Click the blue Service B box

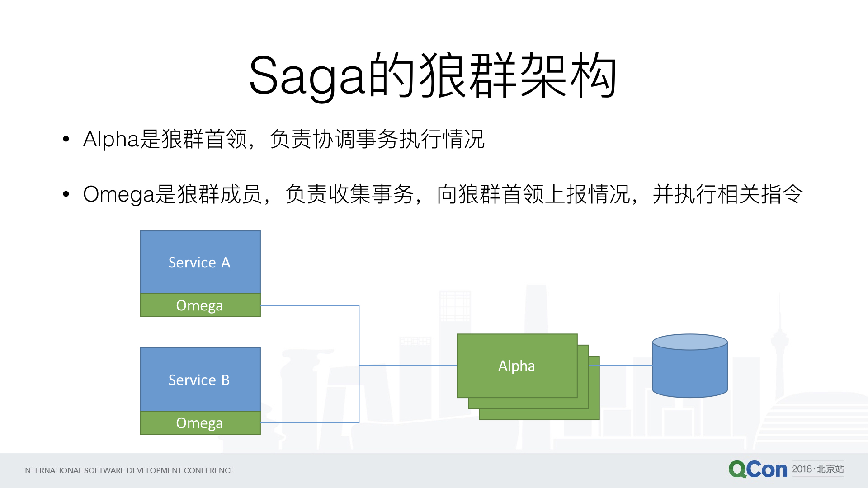[200, 380]
